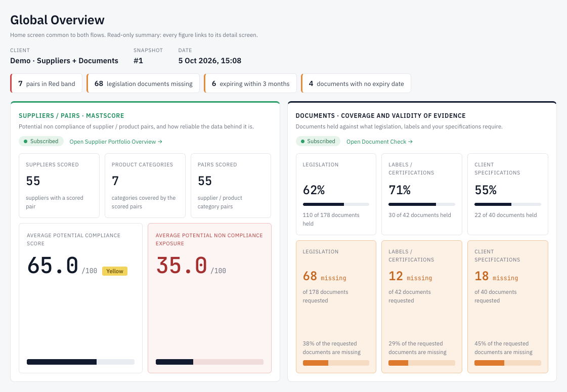Click the Client Specifications 55% figure

[486, 190]
